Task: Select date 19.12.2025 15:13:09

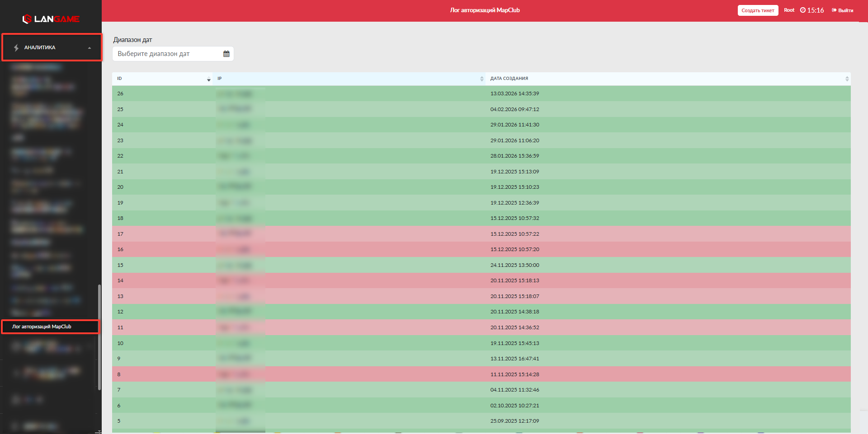Action: click(x=514, y=172)
